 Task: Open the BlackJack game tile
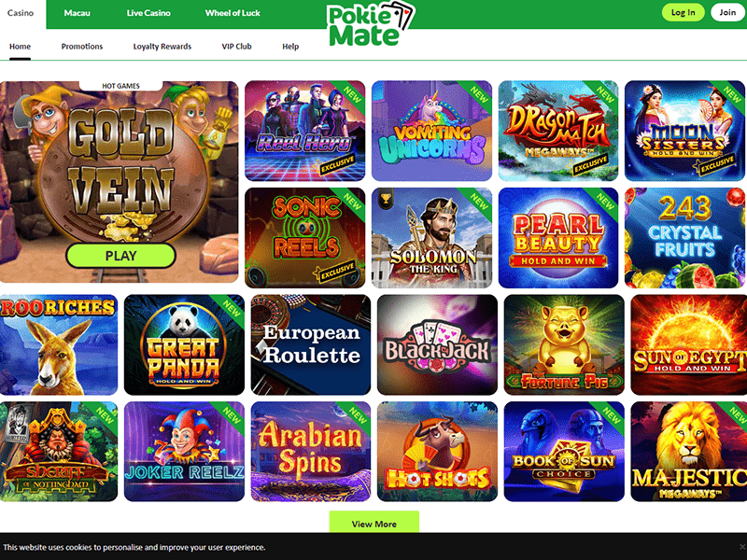pos(437,344)
